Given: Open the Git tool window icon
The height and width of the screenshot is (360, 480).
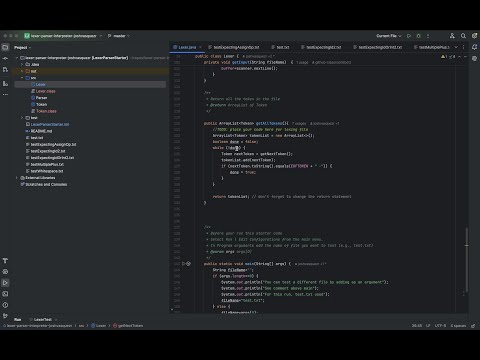Looking at the screenshot, I should pyautogui.click(x=5, y=315).
